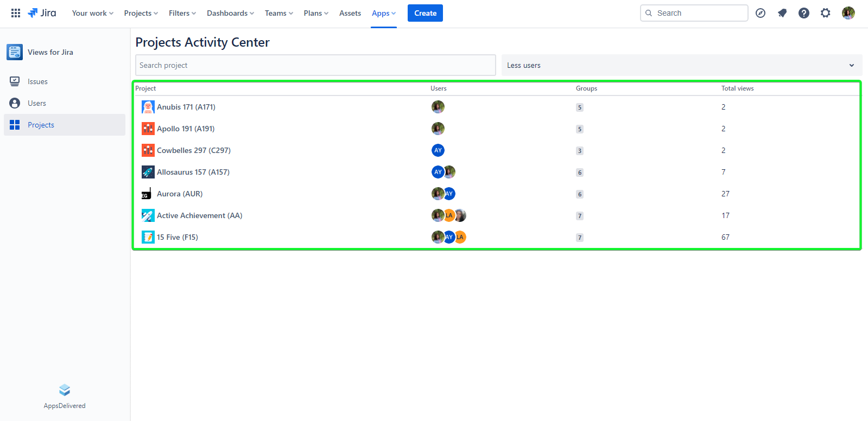Image resolution: width=868 pixels, height=421 pixels.
Task: Expand the Less users sort dropdown
Action: [x=681, y=65]
